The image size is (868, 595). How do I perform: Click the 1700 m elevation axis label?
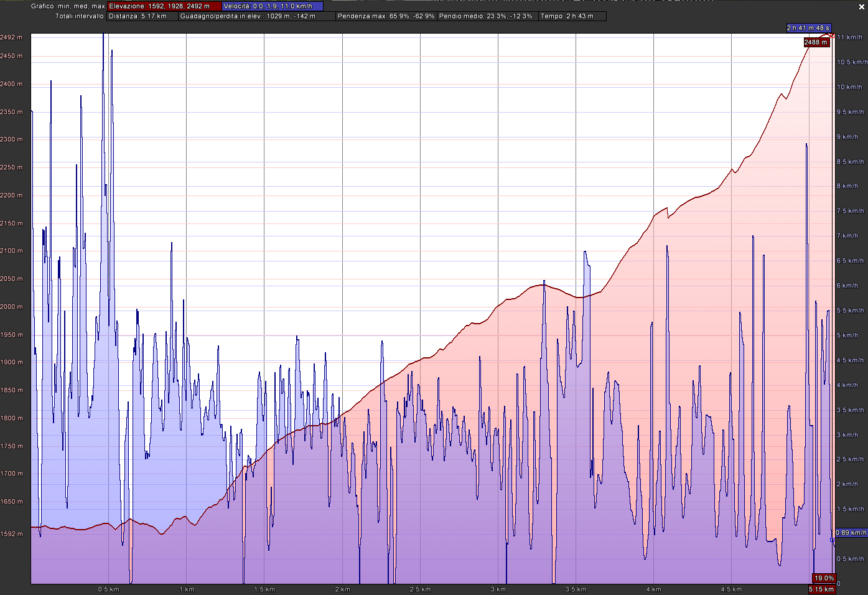click(11, 474)
